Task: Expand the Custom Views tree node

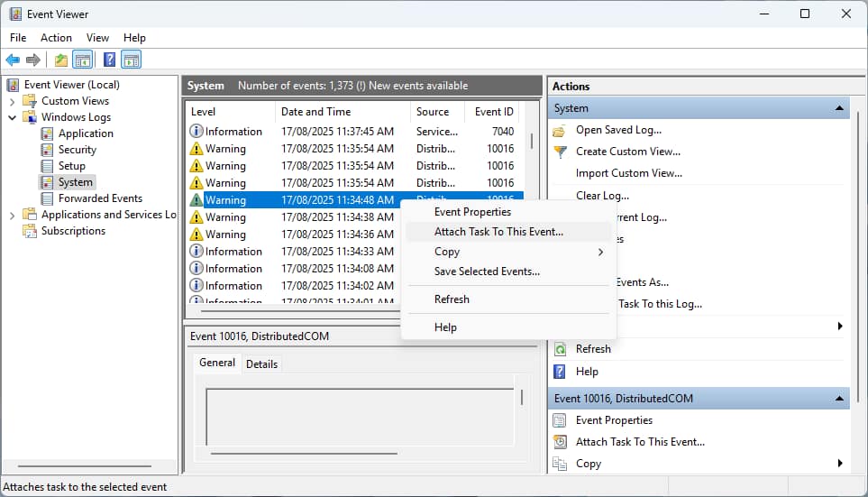Action: [13, 101]
